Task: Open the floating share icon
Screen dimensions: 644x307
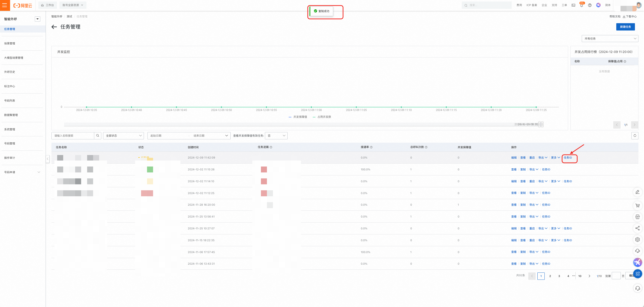Action: click(x=637, y=228)
